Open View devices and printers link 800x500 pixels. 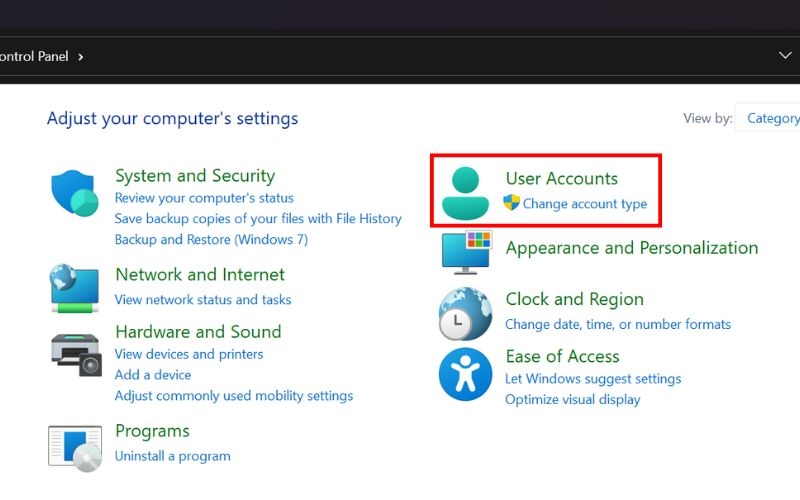tap(189, 354)
